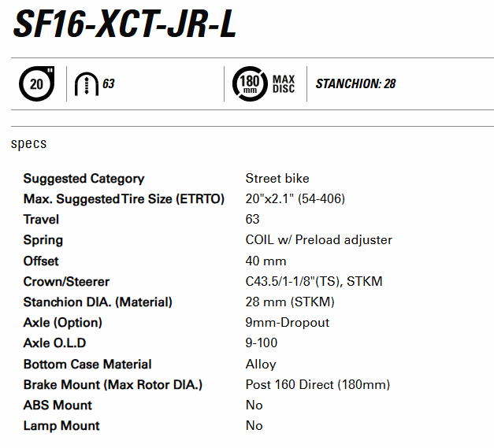Click COIL w/ Preload adjuster value
The height and width of the screenshot is (448, 494).
[x=318, y=240]
